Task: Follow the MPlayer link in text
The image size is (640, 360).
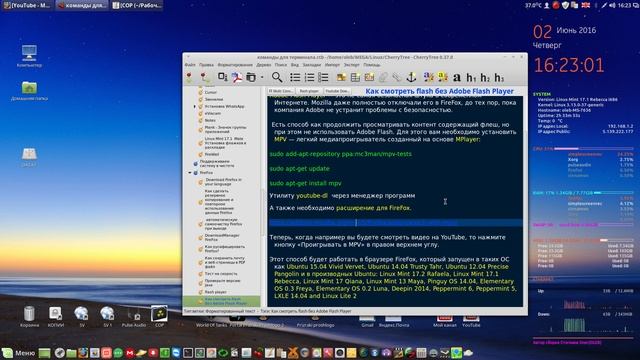Action: pyautogui.click(x=467, y=139)
